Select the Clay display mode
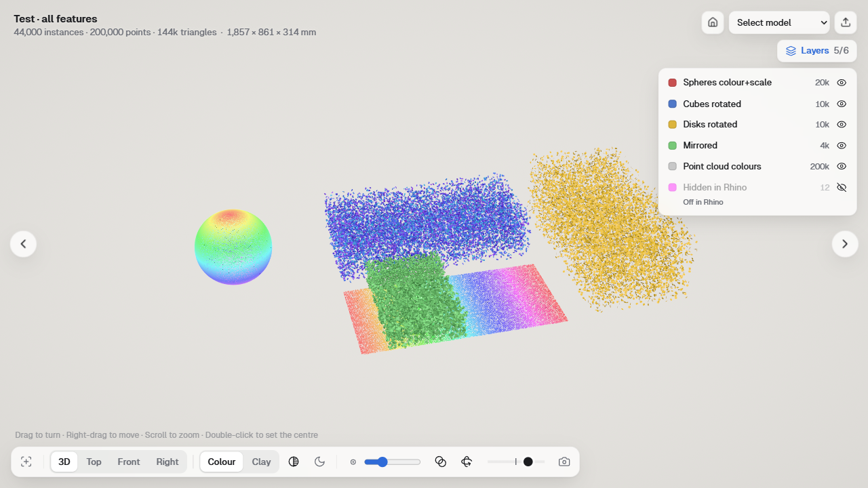Screen dimensions: 868x488 261,462
